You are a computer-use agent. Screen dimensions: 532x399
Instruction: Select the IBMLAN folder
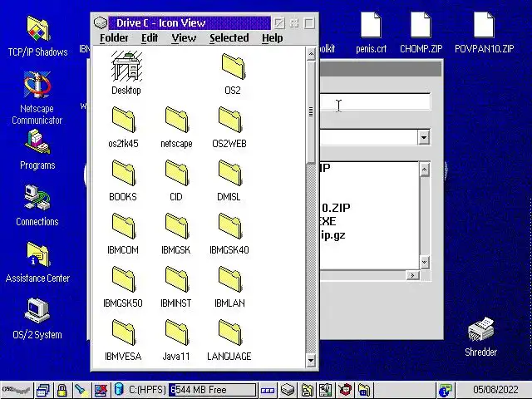tap(229, 279)
